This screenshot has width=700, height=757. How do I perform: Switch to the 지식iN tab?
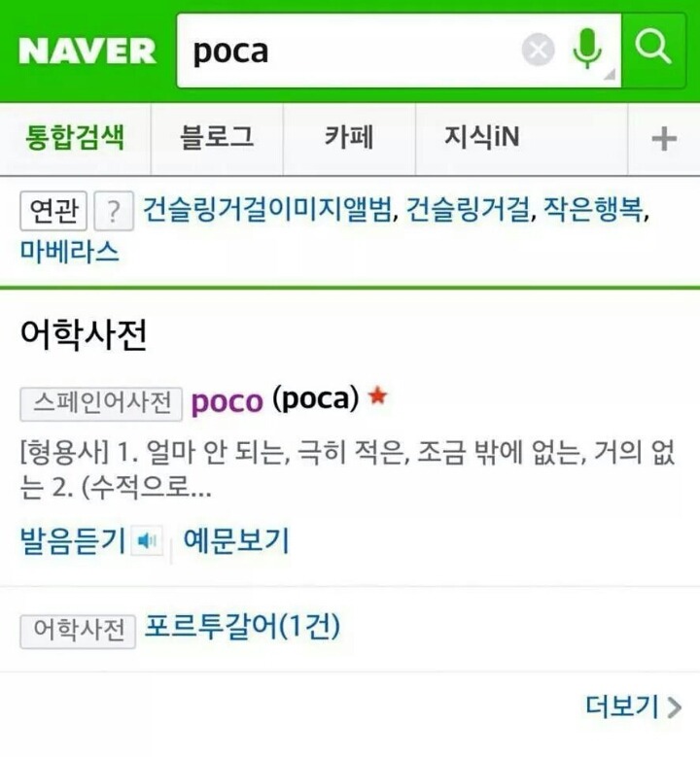481,138
